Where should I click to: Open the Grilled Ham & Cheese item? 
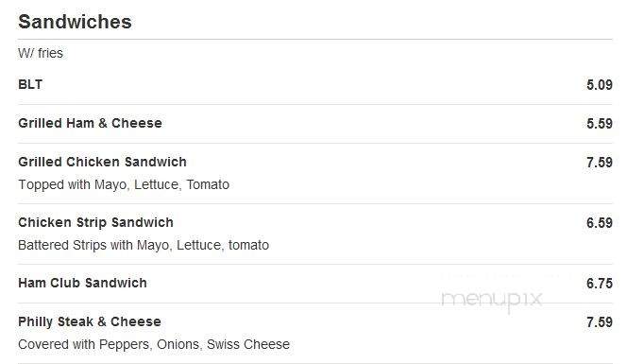tap(90, 123)
